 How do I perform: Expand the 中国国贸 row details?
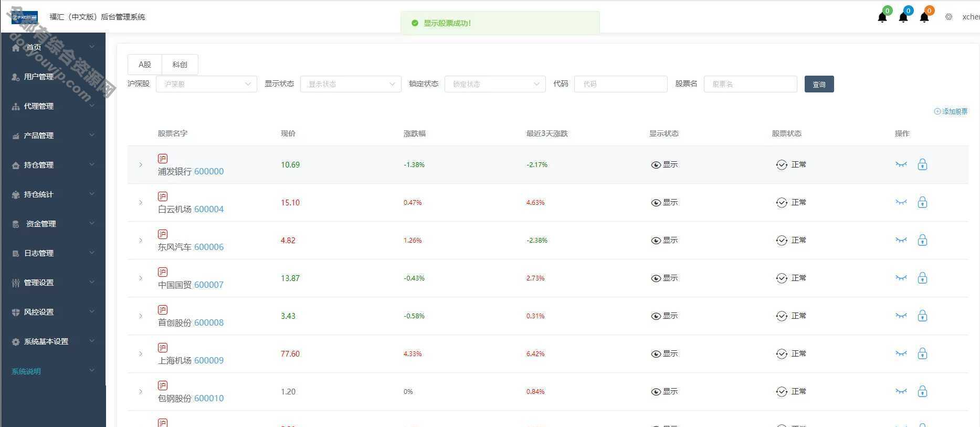pyautogui.click(x=141, y=278)
